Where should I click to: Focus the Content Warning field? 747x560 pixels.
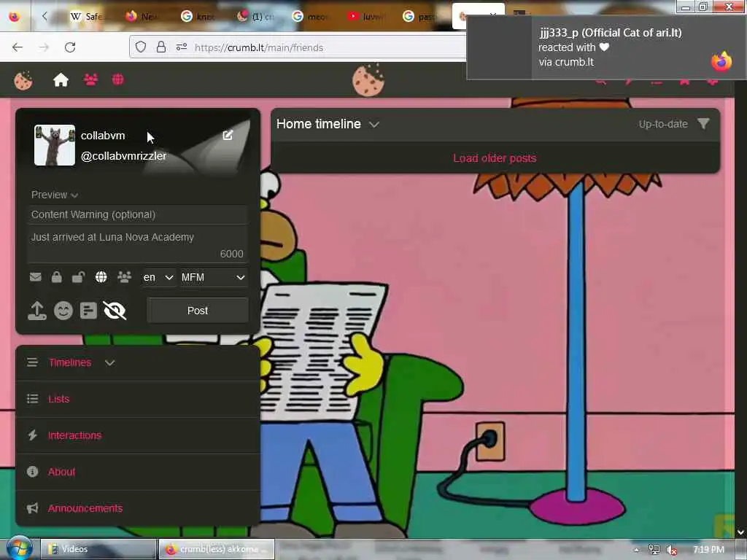tap(137, 215)
